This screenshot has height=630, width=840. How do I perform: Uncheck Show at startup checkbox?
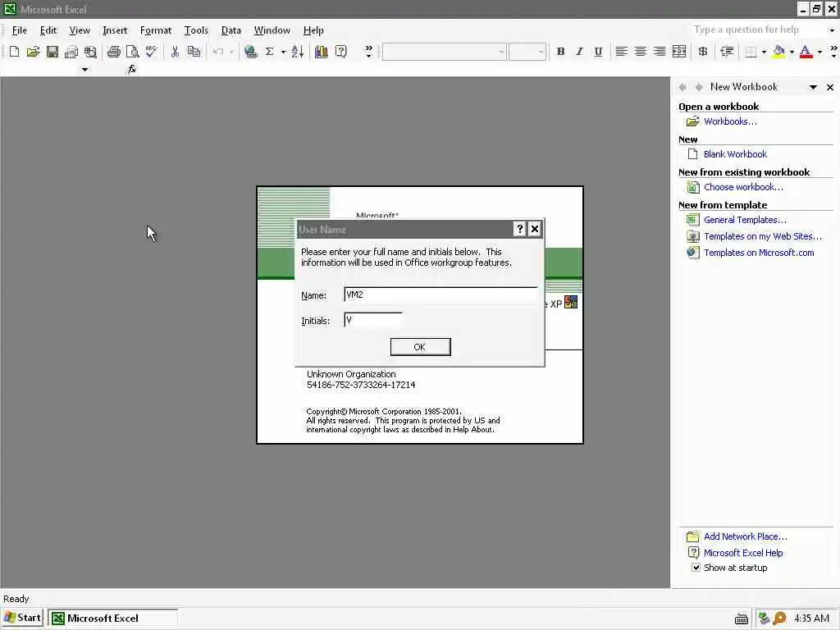click(696, 568)
